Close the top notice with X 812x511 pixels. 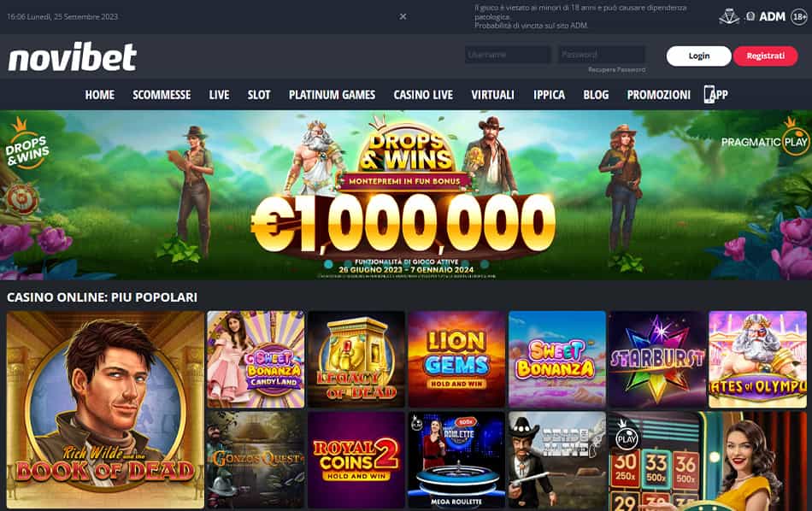[x=403, y=16]
